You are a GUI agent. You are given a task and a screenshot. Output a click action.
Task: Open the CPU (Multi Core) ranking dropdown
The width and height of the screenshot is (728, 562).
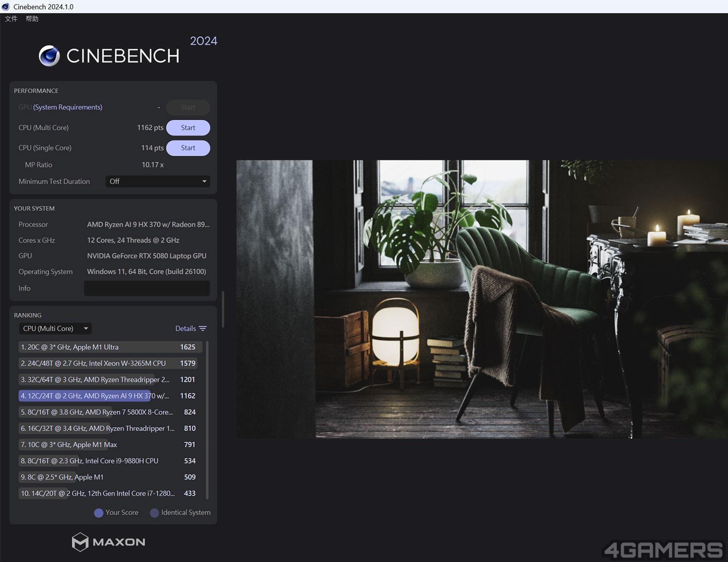click(55, 329)
